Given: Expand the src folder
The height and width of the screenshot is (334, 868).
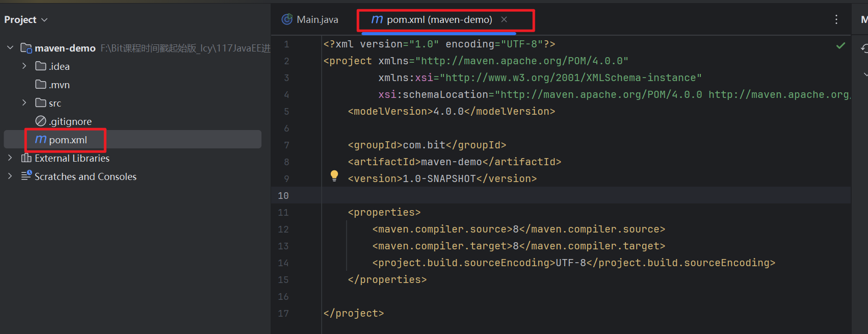Looking at the screenshot, I should tap(24, 103).
